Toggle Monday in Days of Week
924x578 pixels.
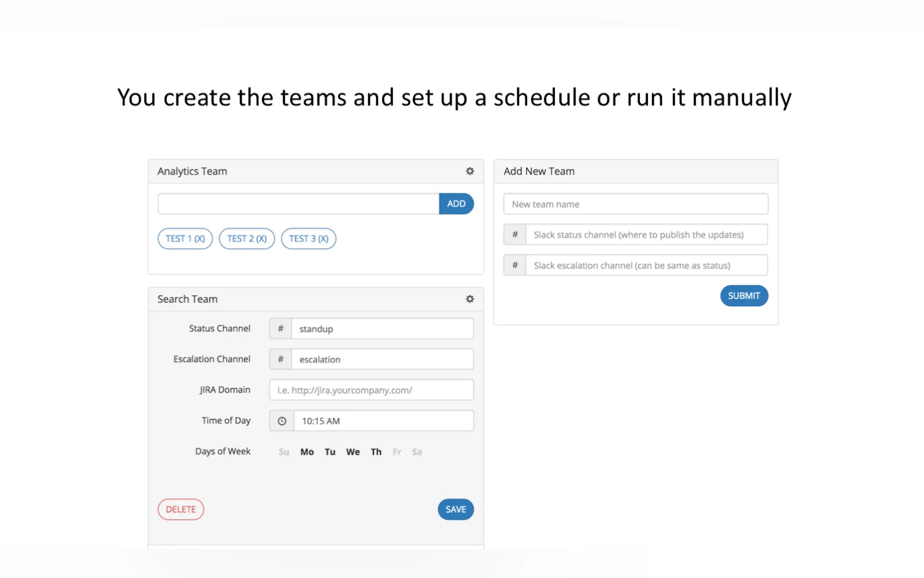click(307, 452)
